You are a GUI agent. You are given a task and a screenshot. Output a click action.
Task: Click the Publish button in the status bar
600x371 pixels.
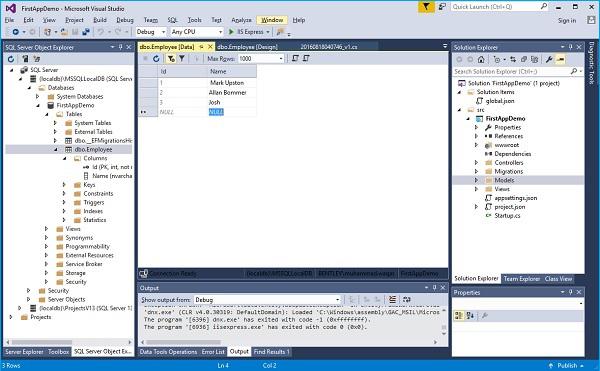566,366
